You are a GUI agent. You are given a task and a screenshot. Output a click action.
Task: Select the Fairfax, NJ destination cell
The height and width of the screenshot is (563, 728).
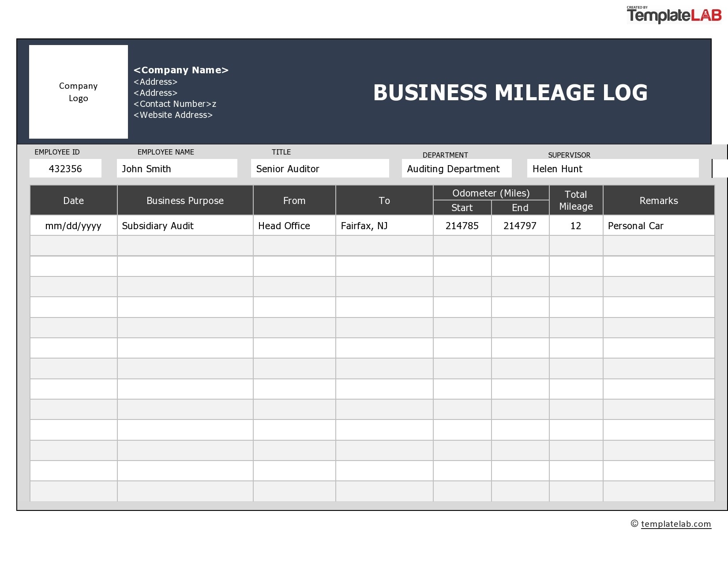(364, 226)
